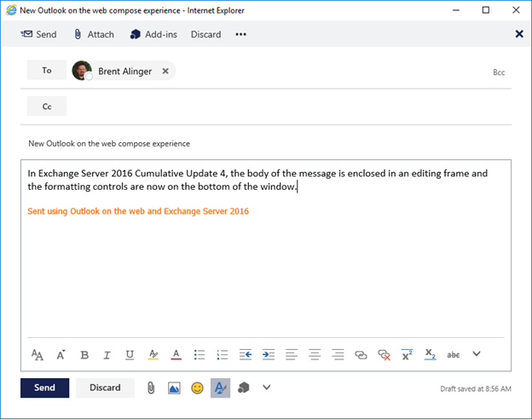Open Add-ins in the top toolbar

153,34
